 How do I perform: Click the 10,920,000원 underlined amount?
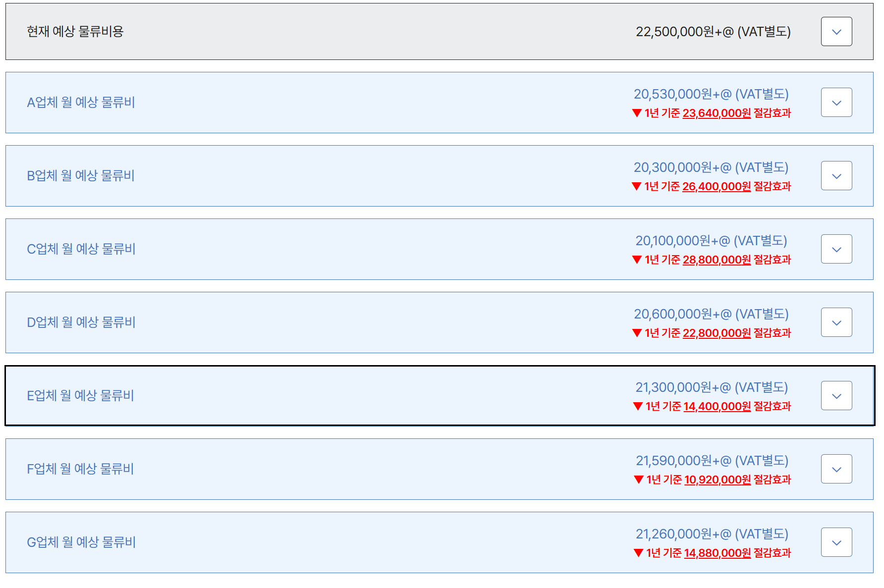[x=717, y=480]
